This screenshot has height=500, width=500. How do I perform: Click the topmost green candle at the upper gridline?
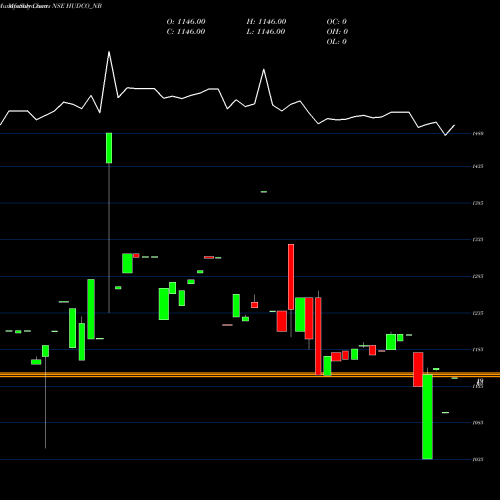tap(109, 148)
